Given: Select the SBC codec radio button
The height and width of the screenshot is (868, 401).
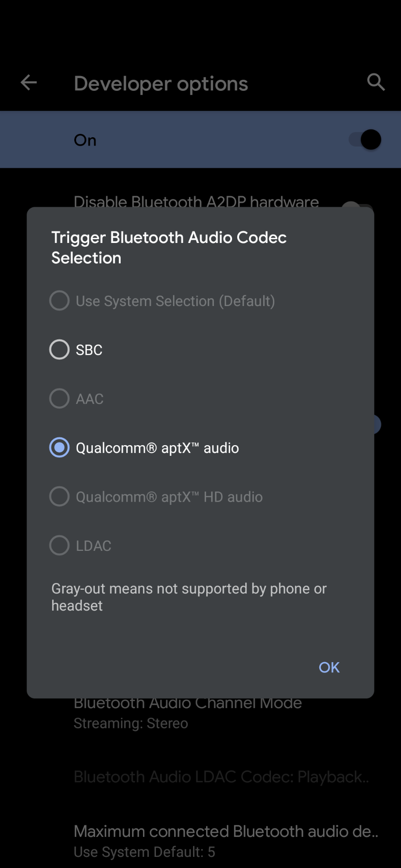Looking at the screenshot, I should tap(59, 350).
